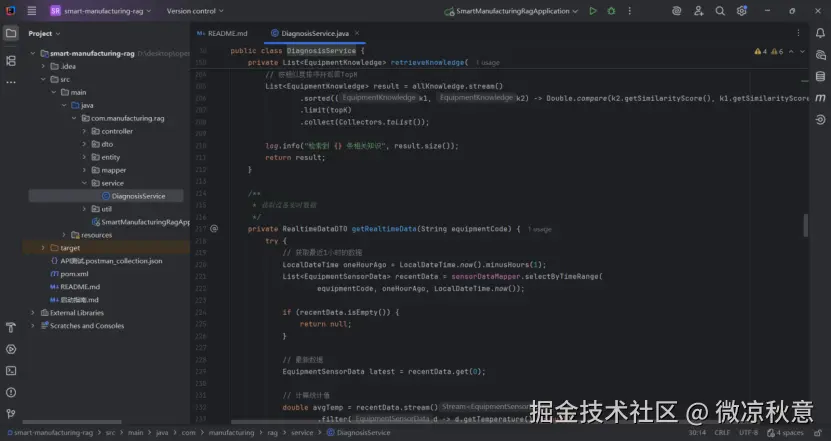Open inspection warnings widget showing 4 and 6
The width and height of the screenshot is (831, 442).
click(x=768, y=51)
